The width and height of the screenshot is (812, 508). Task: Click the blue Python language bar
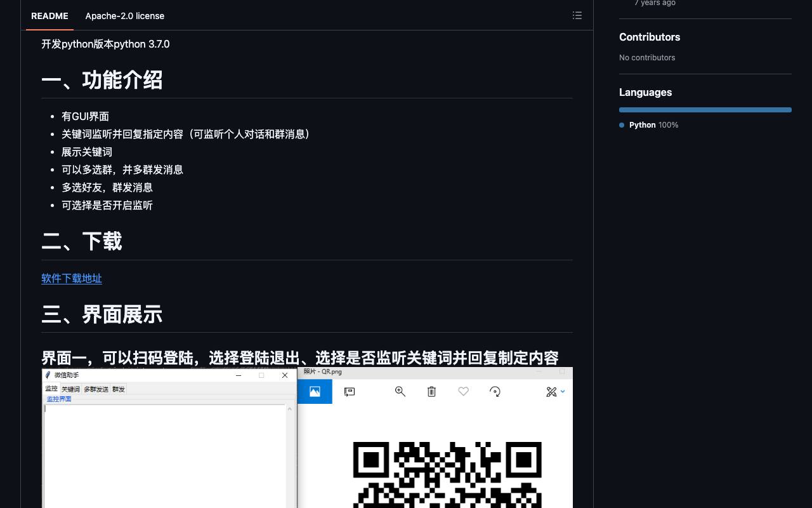coord(705,110)
